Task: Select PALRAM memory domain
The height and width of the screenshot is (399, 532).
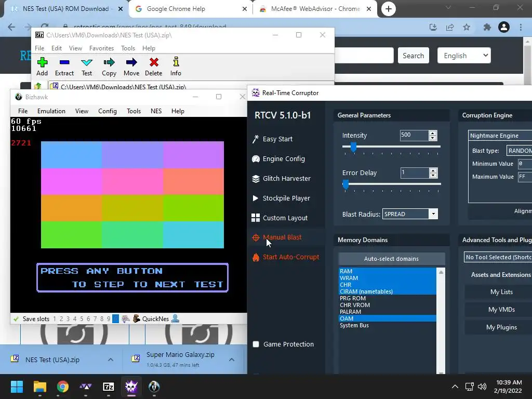Action: [387, 312]
